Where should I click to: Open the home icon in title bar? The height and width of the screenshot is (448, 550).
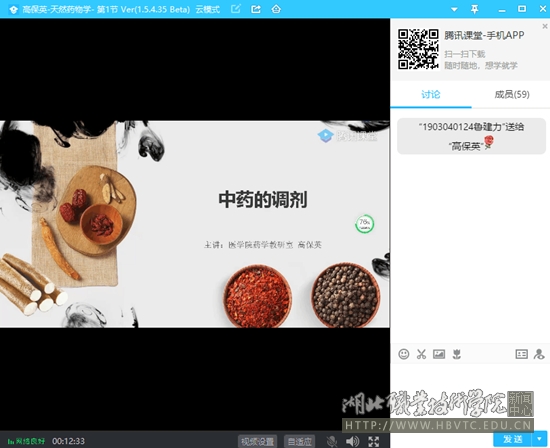[x=276, y=9]
